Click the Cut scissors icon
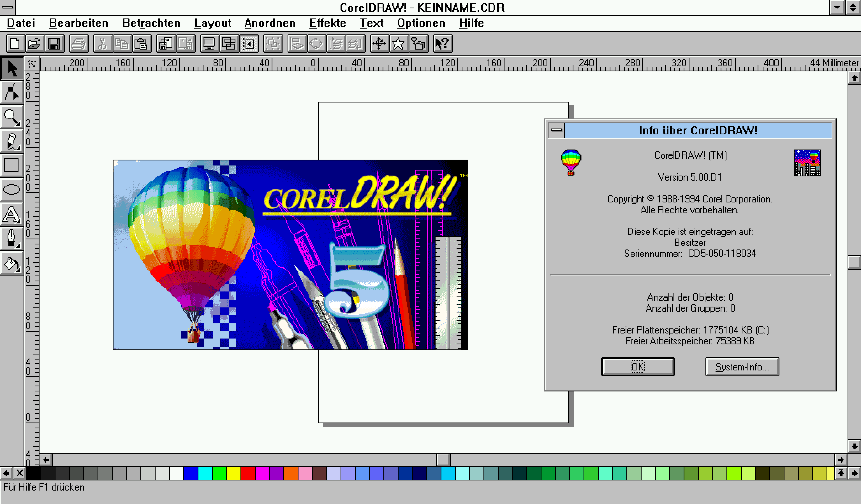 [x=103, y=44]
